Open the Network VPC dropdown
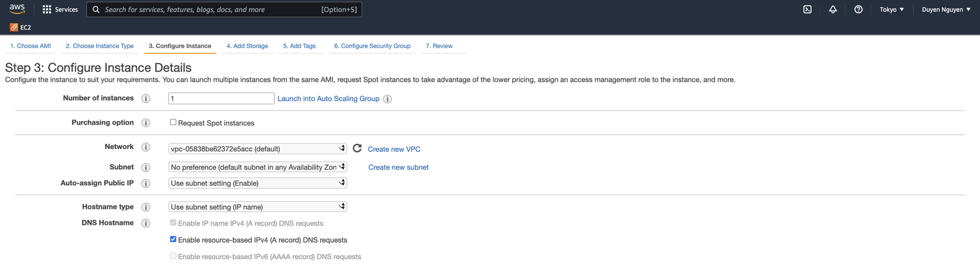 pyautogui.click(x=257, y=148)
